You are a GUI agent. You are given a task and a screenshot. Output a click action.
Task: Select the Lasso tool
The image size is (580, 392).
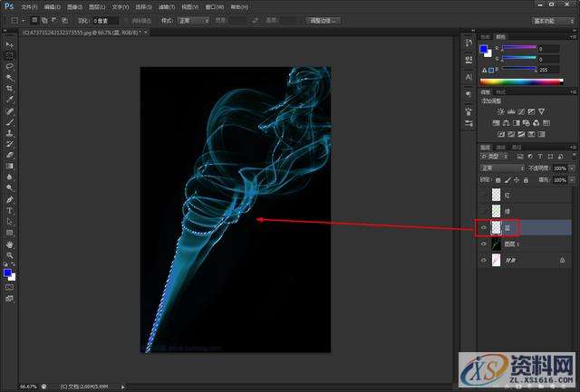click(10, 66)
